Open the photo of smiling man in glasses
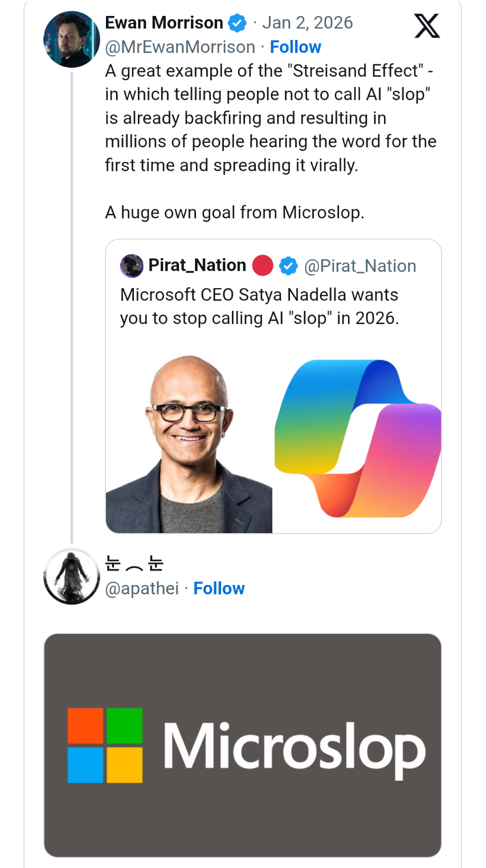This screenshot has height=868, width=486. pos(189,439)
